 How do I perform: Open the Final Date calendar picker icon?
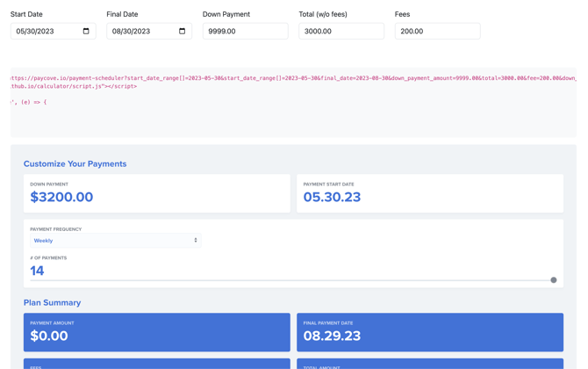(x=182, y=31)
